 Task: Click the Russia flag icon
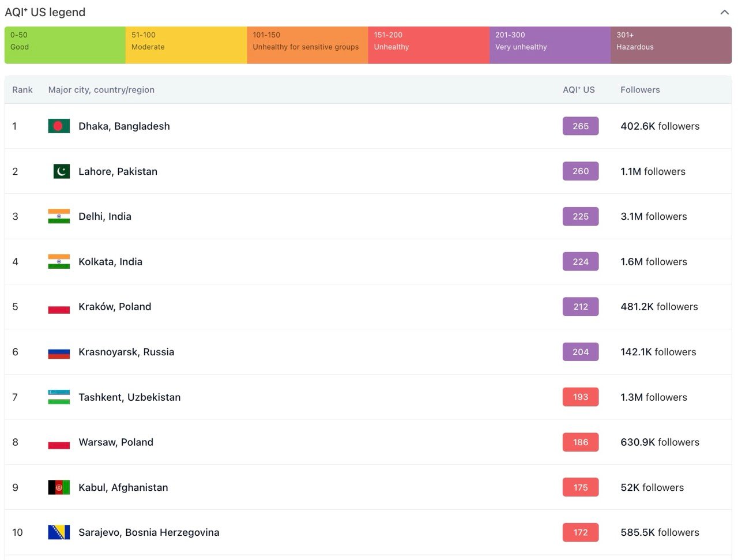click(59, 352)
